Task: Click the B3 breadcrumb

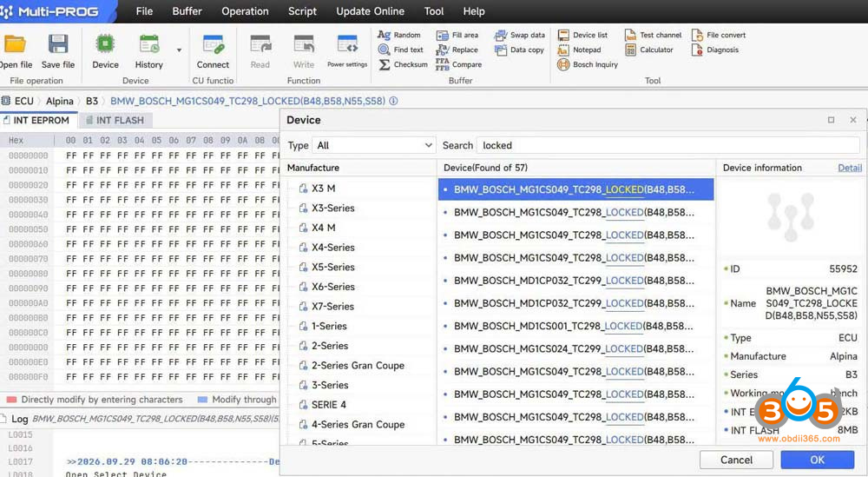Action: coord(91,102)
